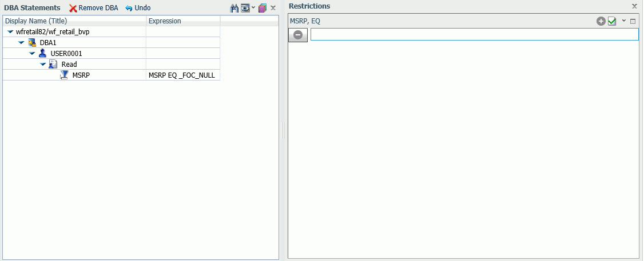This screenshot has width=644, height=261.
Task: Click the Undo button
Action: coord(138,8)
